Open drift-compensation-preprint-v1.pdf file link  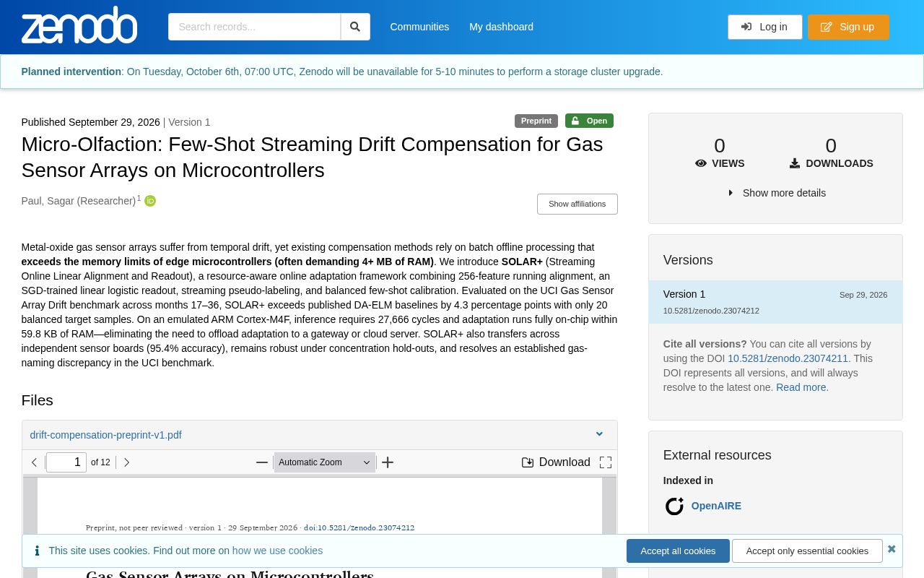105,435
